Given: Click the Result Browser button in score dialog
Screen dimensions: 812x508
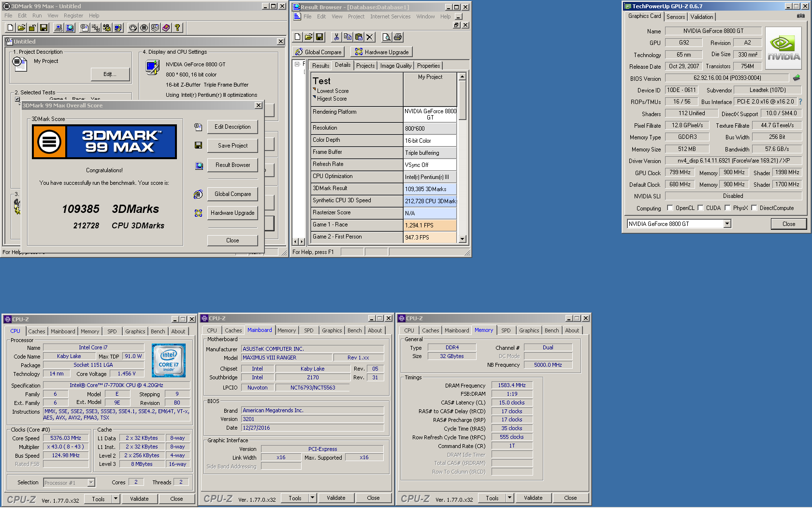Looking at the screenshot, I should tap(232, 165).
